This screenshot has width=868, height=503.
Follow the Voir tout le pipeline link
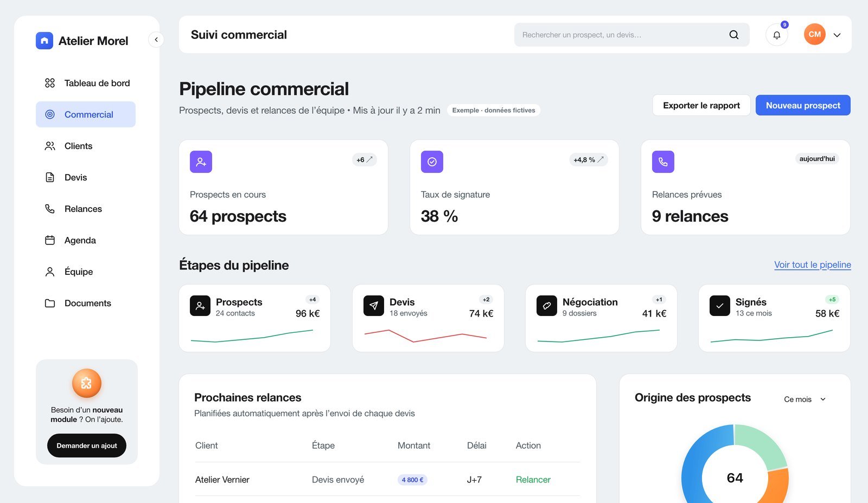[813, 265]
